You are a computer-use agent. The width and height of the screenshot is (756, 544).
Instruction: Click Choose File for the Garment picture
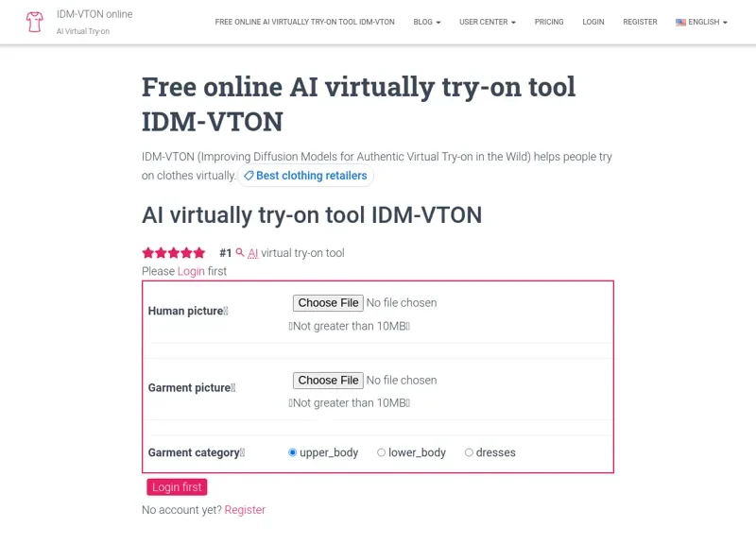327,381
